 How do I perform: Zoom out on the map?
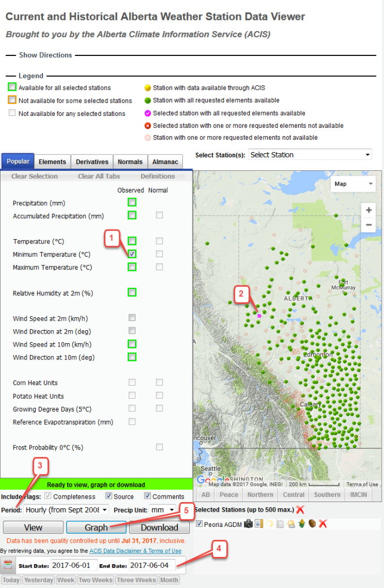pyautogui.click(x=369, y=224)
